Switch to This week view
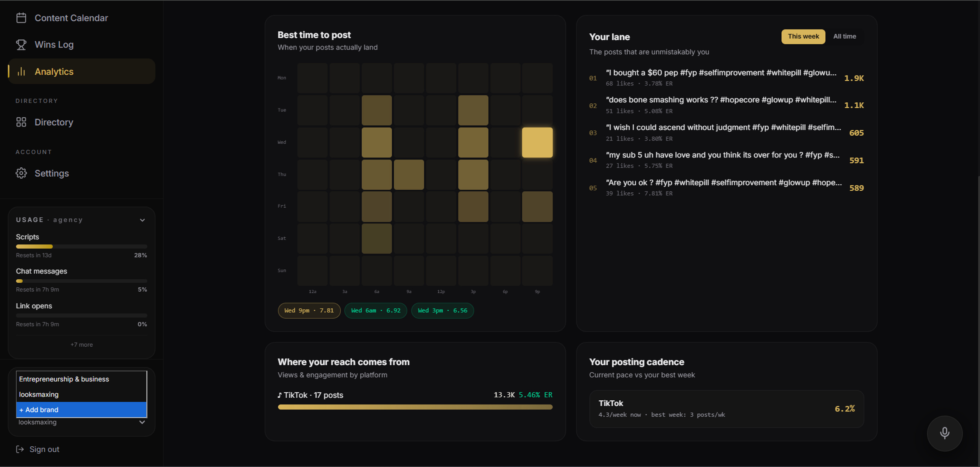 [x=803, y=36]
